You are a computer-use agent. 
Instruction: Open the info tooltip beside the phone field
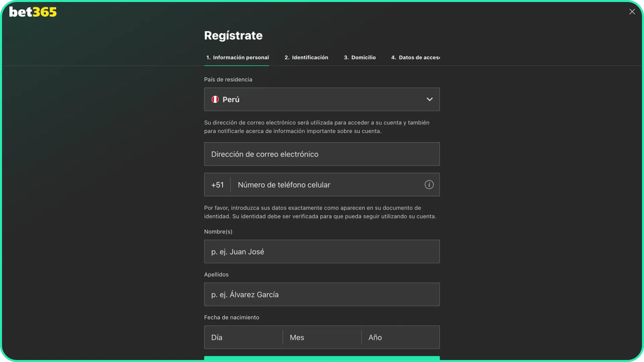(x=429, y=184)
